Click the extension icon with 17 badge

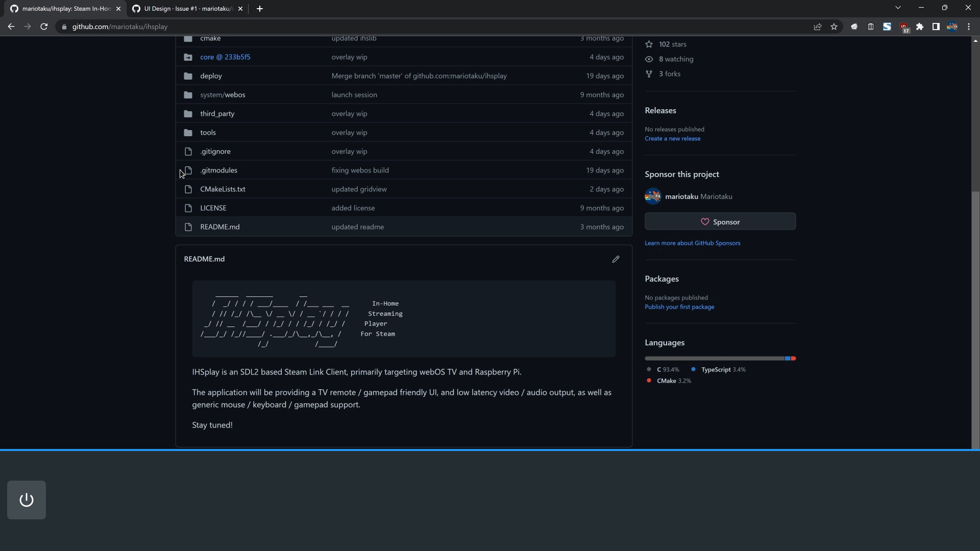point(904,28)
